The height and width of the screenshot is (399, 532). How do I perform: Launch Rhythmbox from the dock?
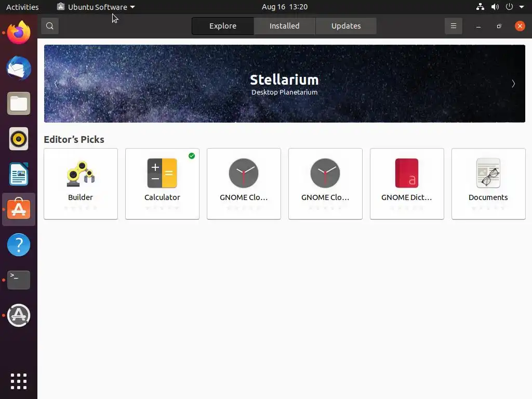point(19,139)
